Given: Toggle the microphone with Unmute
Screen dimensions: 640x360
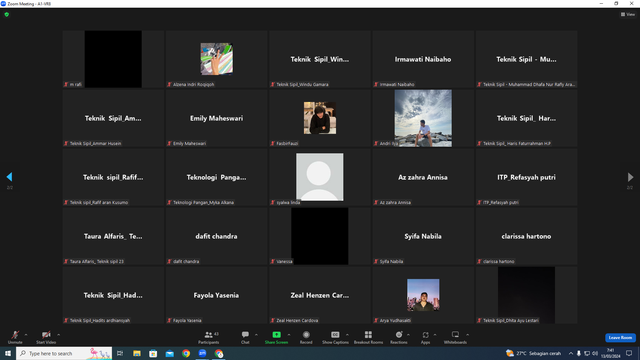Looking at the screenshot, I should [15, 337].
